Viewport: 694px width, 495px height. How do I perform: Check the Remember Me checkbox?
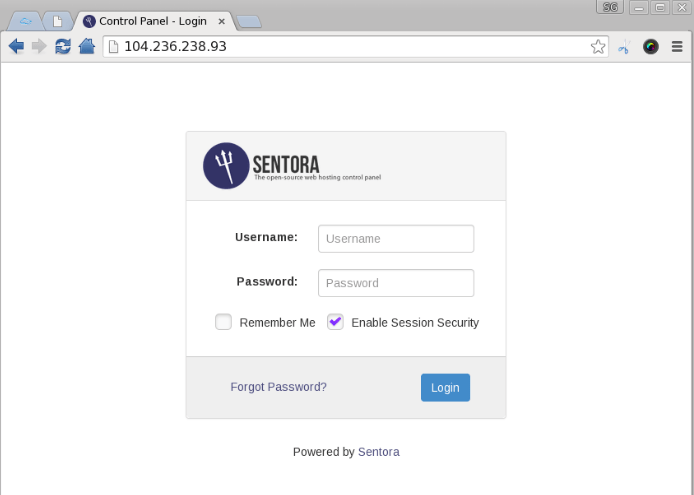pos(224,322)
